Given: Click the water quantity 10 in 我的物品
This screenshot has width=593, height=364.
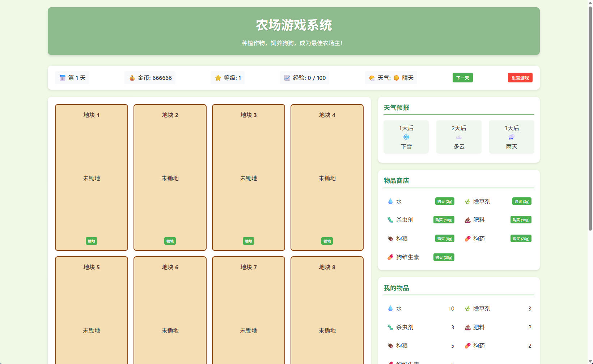Looking at the screenshot, I should pos(451,308).
